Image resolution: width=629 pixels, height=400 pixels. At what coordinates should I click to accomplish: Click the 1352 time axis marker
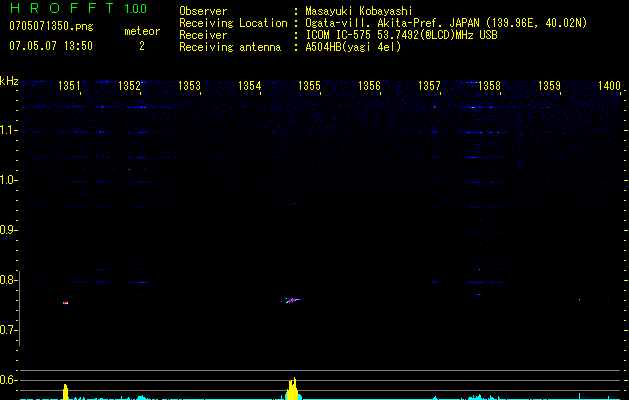(x=130, y=86)
